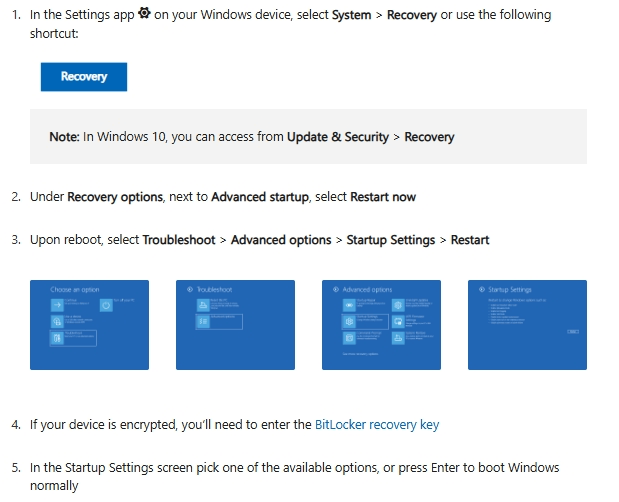Click the blue Recovery shortcut button
Image resolution: width=619 pixels, height=502 pixels.
pos(84,77)
